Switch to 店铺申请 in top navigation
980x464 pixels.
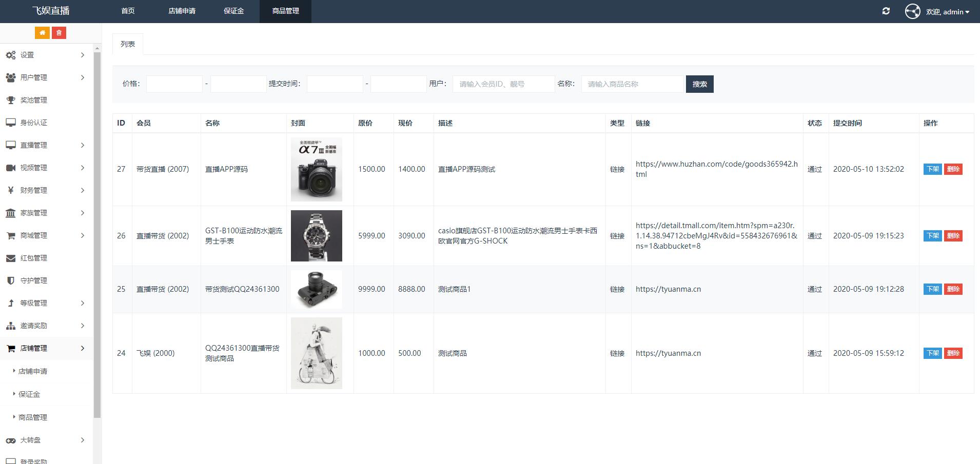tap(182, 11)
